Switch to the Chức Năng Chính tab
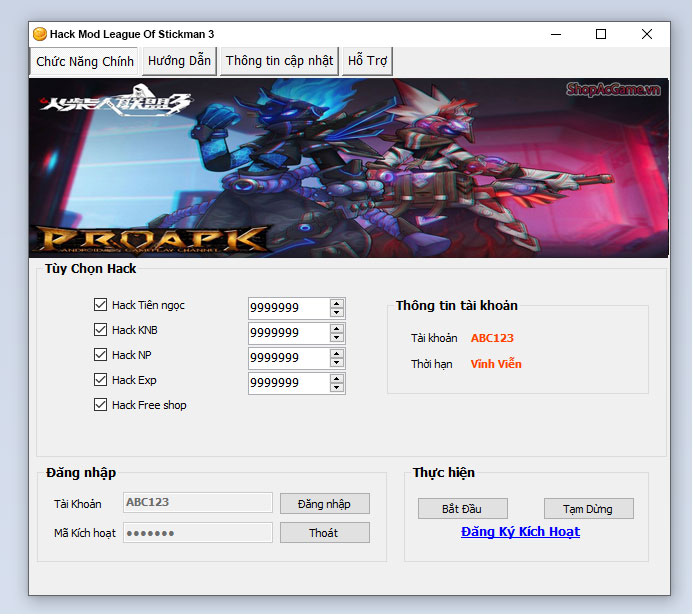Image resolution: width=693 pixels, height=616 pixels. coord(84,61)
